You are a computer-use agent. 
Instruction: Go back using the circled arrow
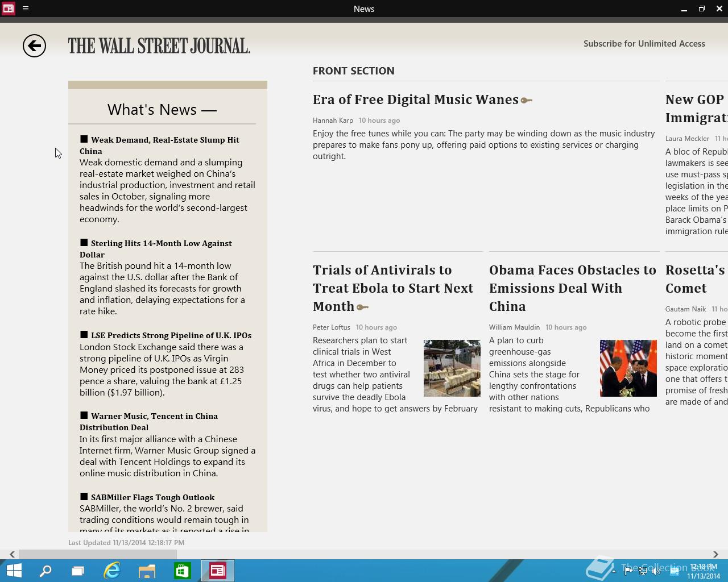(x=34, y=46)
